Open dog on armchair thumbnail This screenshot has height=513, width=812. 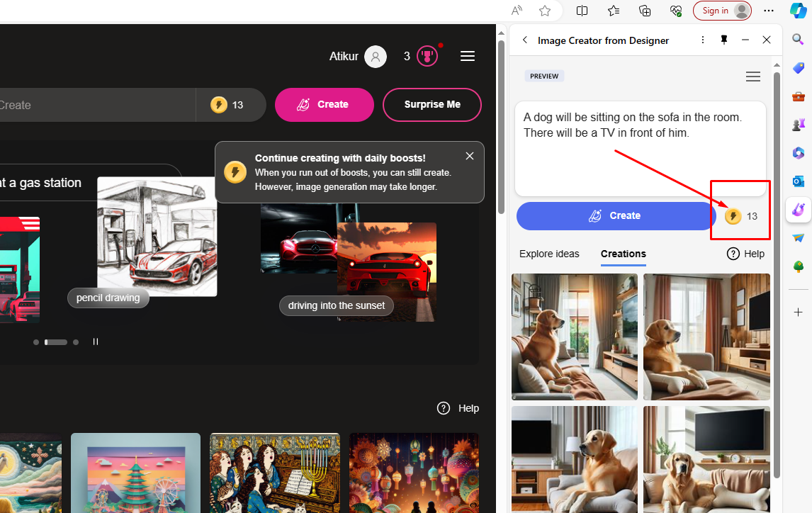click(x=575, y=459)
